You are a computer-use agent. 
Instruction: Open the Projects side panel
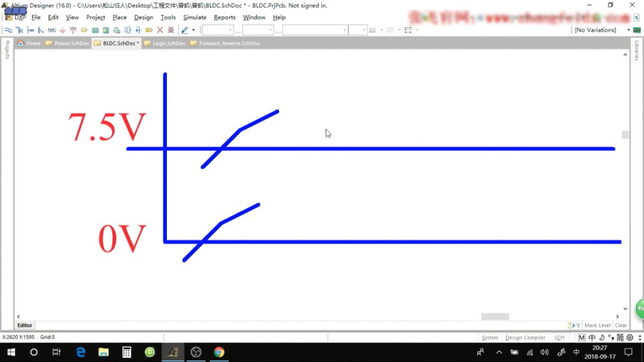7,49
